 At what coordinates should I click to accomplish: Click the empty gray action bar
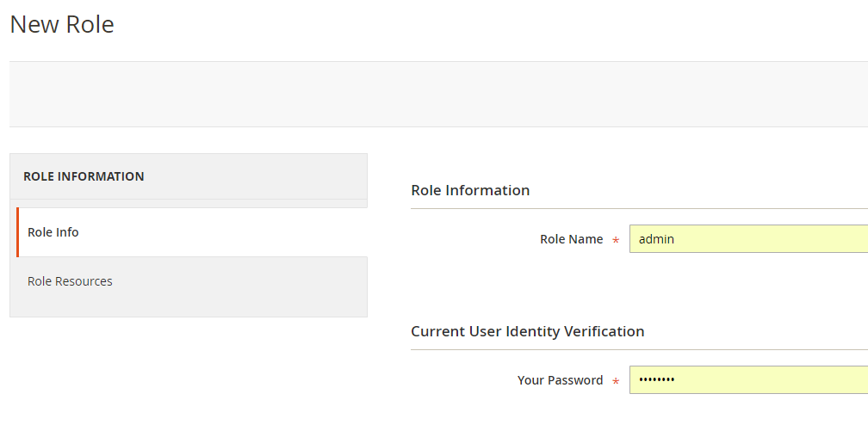[x=431, y=95]
